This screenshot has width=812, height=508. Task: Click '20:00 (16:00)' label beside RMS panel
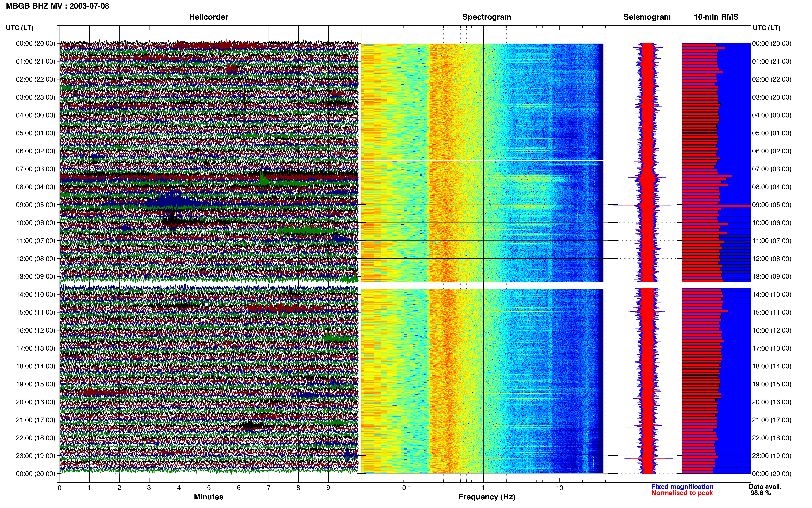tap(772, 402)
